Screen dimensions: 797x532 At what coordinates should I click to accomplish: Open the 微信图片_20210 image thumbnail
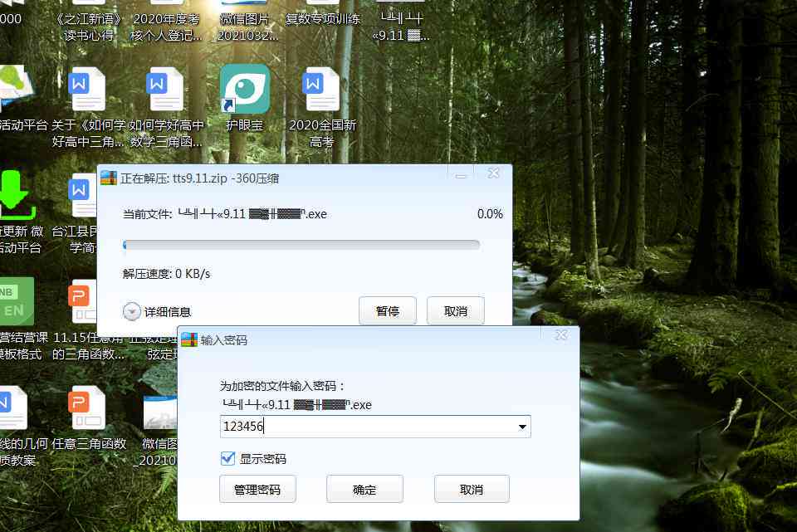tap(160, 412)
